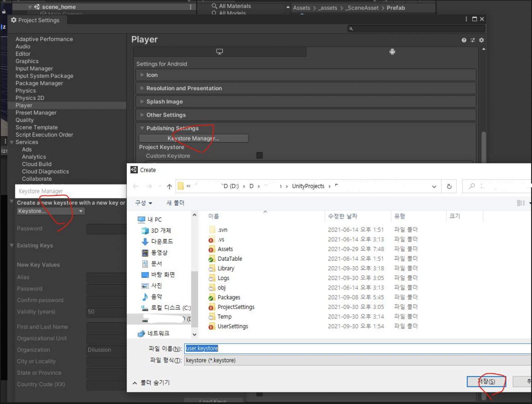This screenshot has height=404, width=532.
Task: Click the file name field user.keystore
Action: [x=358, y=348]
